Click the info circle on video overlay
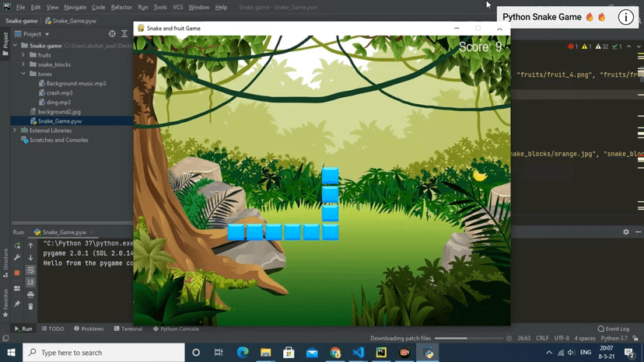This screenshot has height=362, width=644. 626,17
